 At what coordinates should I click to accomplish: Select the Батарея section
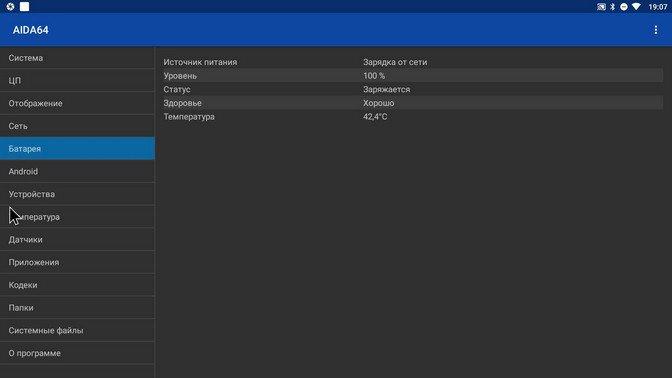pyautogui.click(x=77, y=149)
